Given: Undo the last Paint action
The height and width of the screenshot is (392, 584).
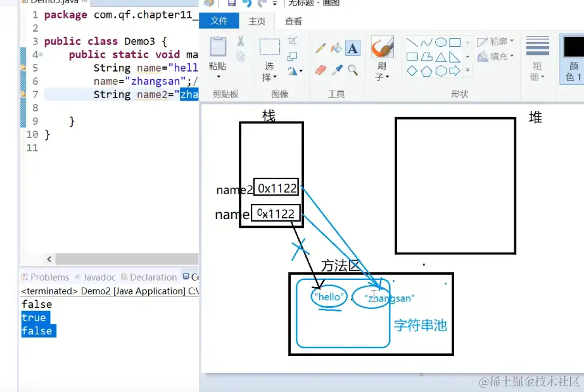Looking at the screenshot, I should (247, 3).
